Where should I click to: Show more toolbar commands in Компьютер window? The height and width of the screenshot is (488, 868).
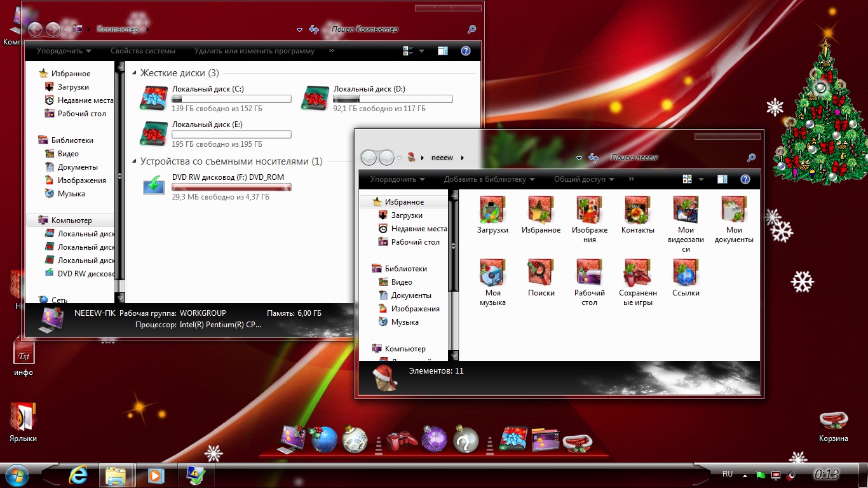332,51
